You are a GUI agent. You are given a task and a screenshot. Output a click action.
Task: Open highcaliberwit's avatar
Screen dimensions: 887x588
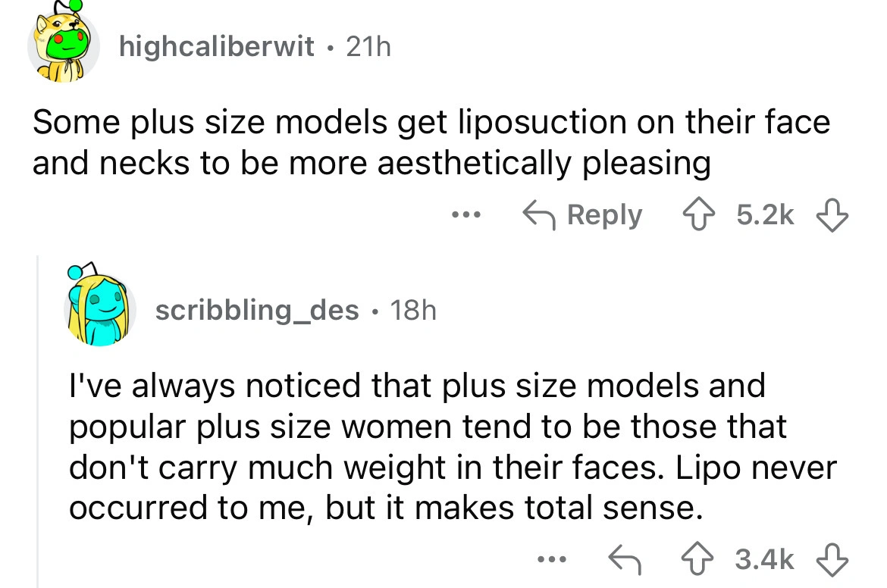(62, 44)
